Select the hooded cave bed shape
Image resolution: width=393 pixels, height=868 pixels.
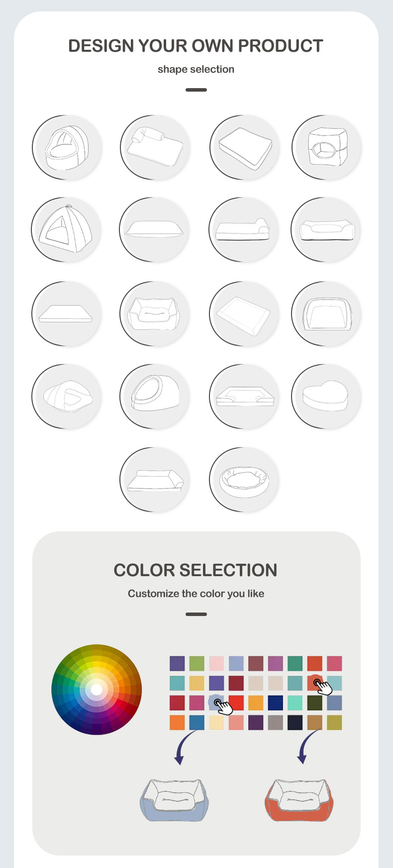tap(67, 147)
